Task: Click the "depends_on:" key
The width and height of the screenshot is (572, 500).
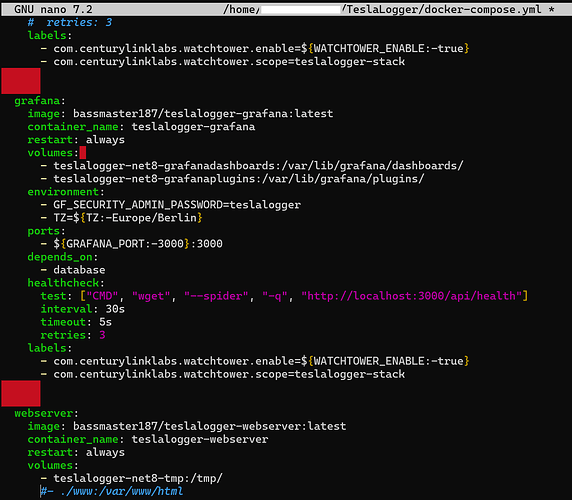Action: (63, 257)
